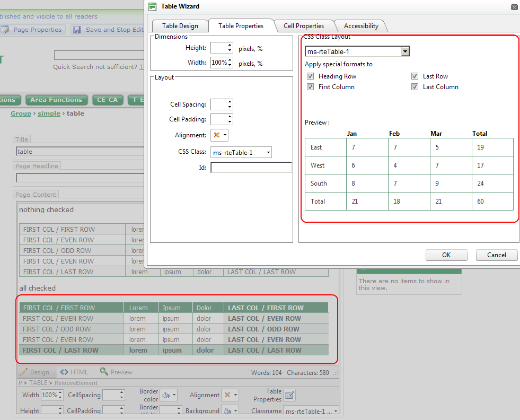Switch to the Cell Properties tab
Screen dimensions: 520x420
point(303,26)
